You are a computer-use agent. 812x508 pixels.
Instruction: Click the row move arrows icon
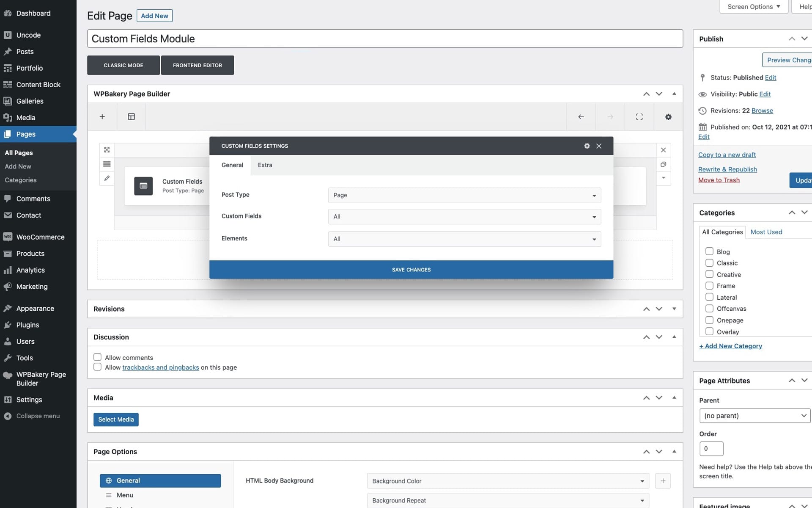[107, 150]
